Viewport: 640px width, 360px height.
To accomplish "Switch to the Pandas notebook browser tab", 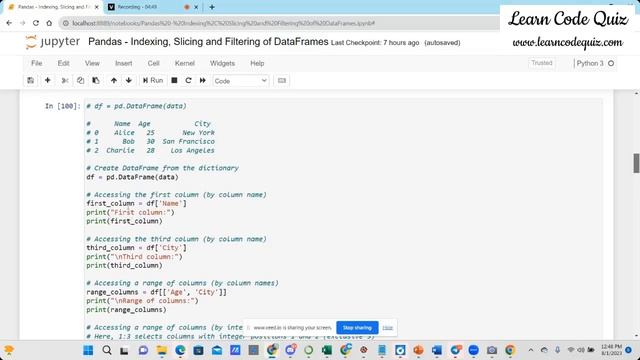I will point(53,7).
